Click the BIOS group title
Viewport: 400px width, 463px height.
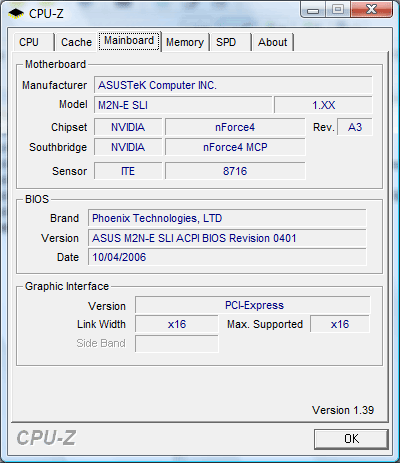click(x=37, y=199)
